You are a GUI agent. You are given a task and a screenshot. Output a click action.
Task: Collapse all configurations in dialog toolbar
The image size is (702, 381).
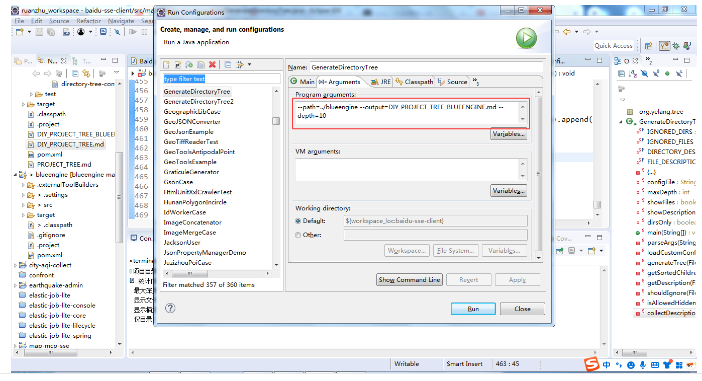[228, 65]
